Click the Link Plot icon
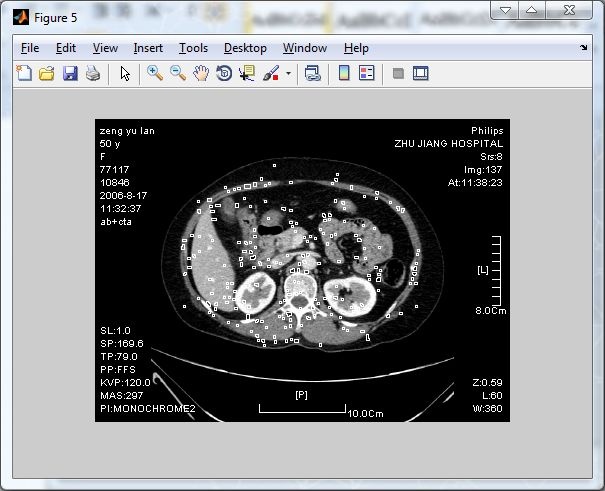Image resolution: width=605 pixels, height=491 pixels. pyautogui.click(x=313, y=73)
